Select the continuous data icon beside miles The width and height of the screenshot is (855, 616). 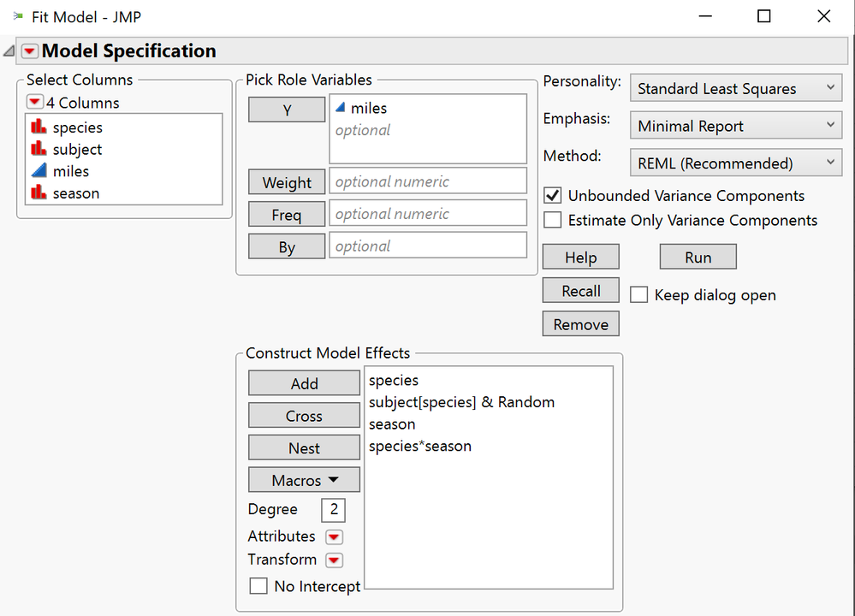[x=39, y=171]
